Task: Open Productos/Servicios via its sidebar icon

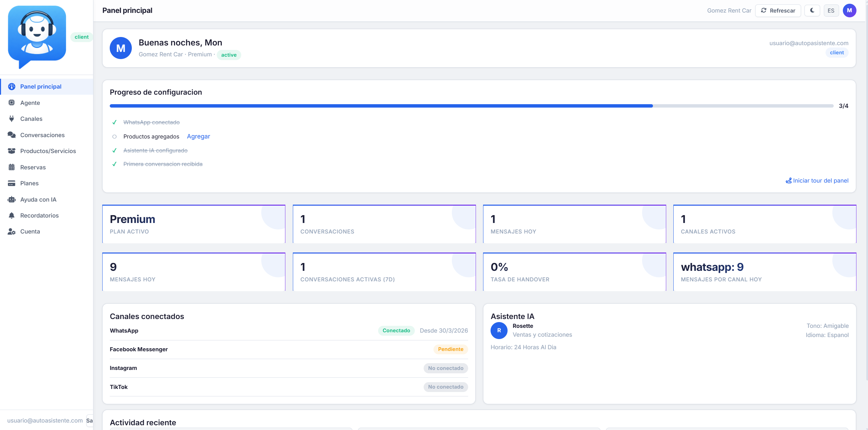Action: coord(12,151)
